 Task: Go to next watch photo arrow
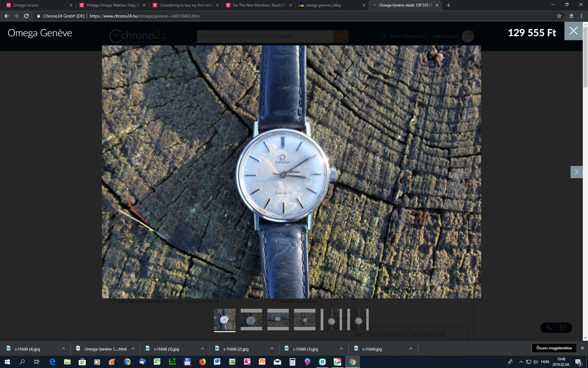pyautogui.click(x=576, y=172)
